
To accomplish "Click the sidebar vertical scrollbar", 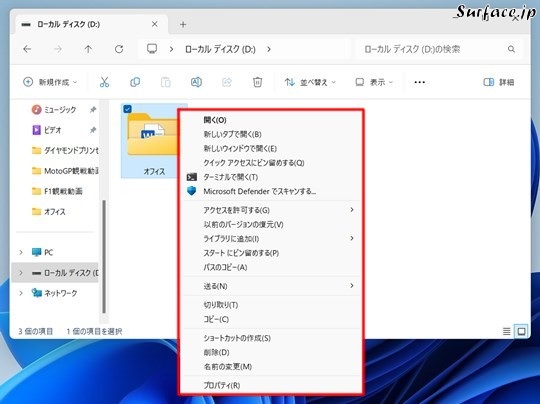I will (x=104, y=257).
